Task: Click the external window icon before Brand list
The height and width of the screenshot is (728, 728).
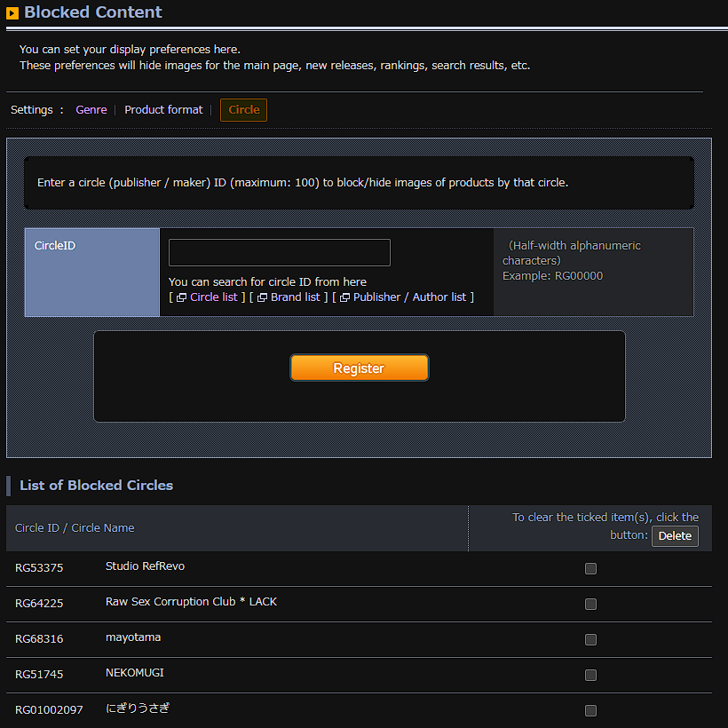Action: tap(262, 297)
